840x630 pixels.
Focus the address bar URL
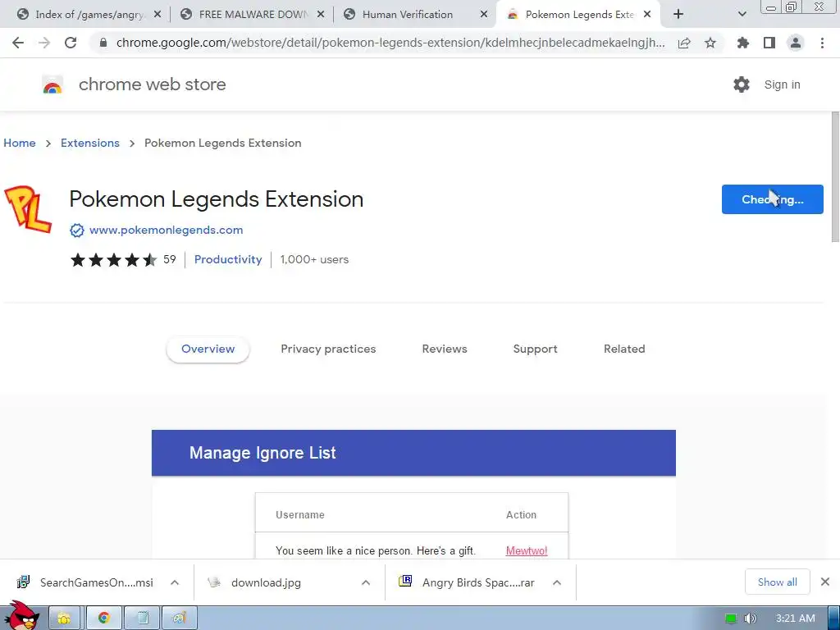[x=390, y=43]
